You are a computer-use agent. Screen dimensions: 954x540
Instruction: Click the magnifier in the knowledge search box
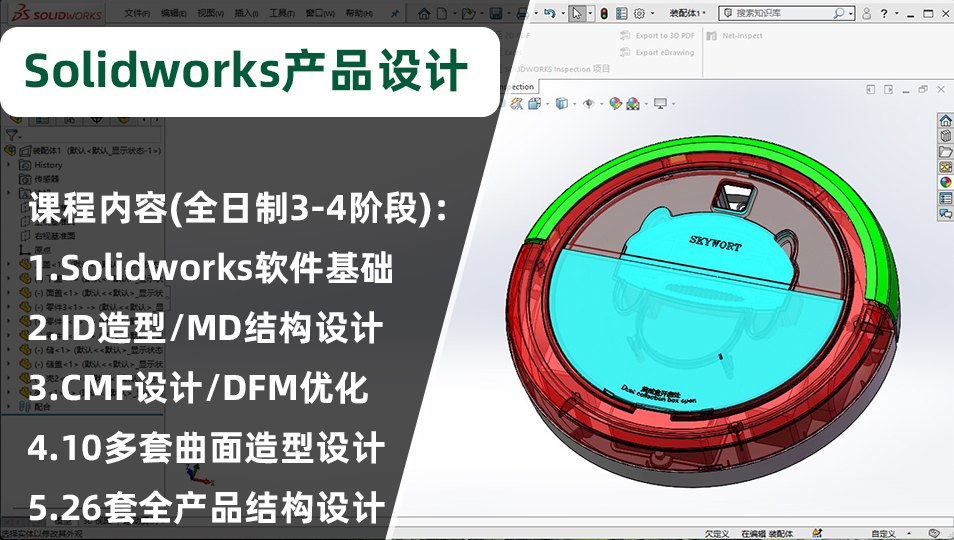(x=838, y=13)
